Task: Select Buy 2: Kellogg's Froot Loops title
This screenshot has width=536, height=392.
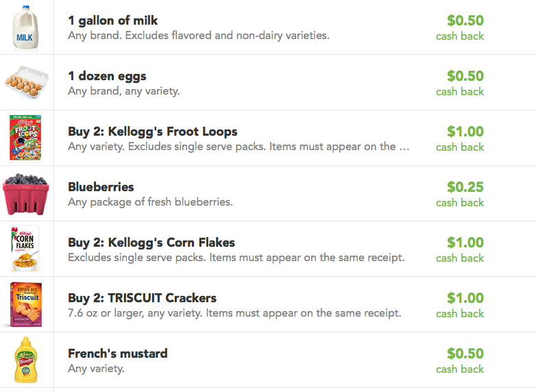Action: pos(152,132)
